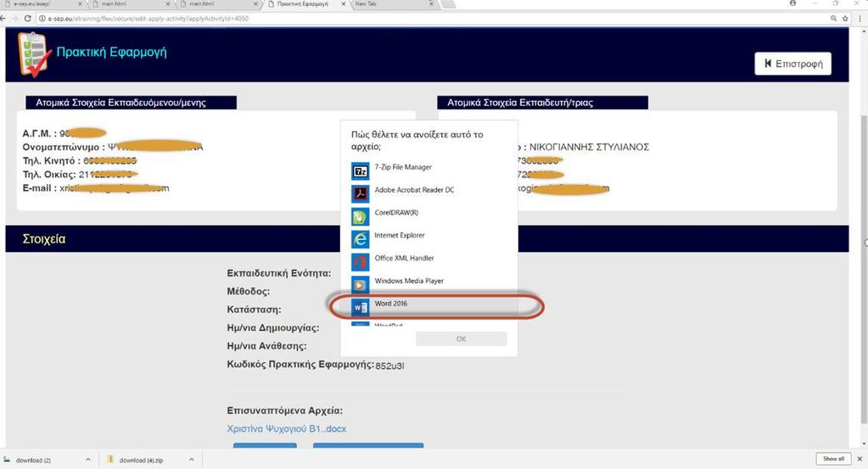This screenshot has width=868, height=469.
Task: Click the browser back arrow
Action: pos(3,19)
